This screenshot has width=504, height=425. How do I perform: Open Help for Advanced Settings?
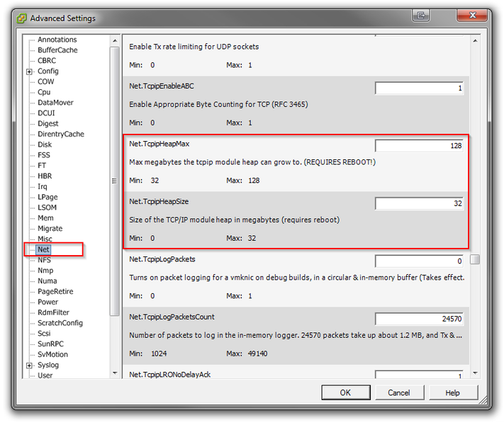point(452,392)
